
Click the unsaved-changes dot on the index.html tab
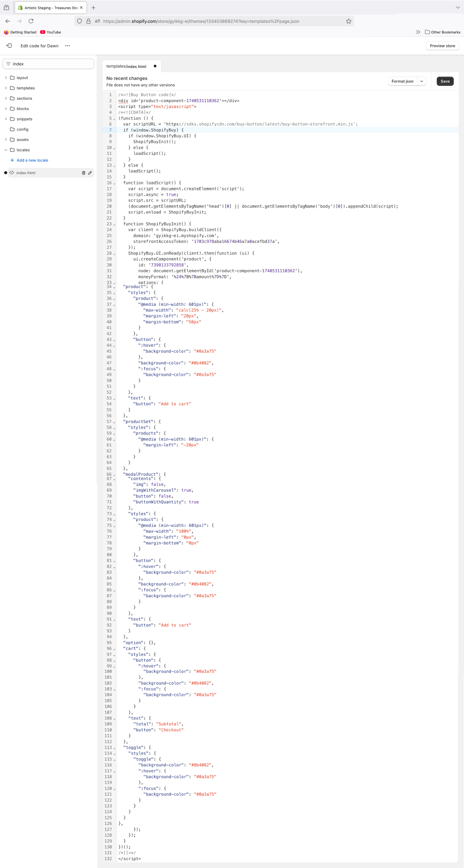[155, 66]
